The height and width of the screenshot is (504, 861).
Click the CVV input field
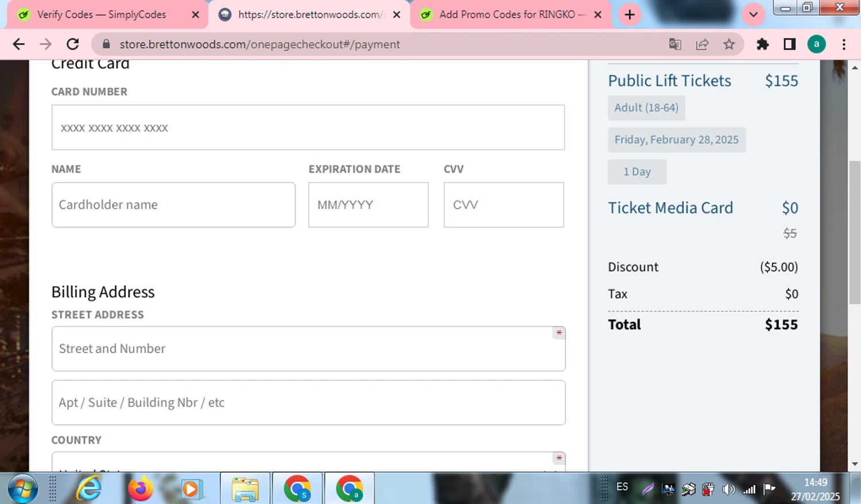(504, 205)
